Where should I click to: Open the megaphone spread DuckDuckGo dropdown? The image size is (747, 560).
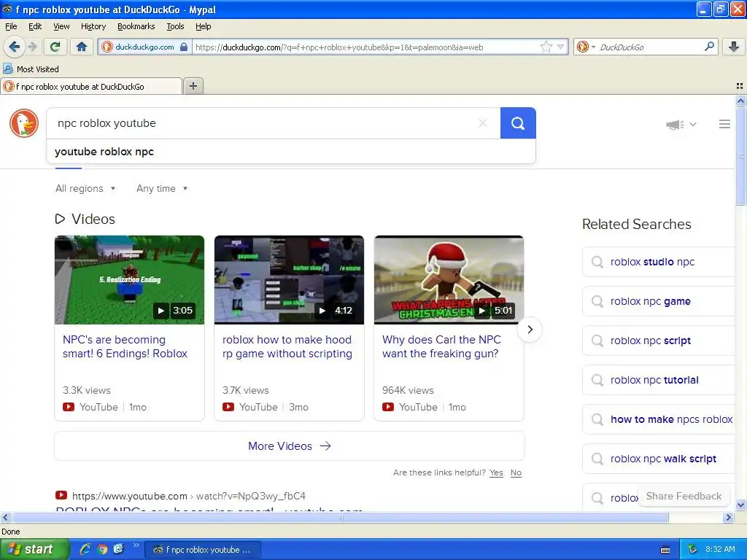pyautogui.click(x=681, y=124)
